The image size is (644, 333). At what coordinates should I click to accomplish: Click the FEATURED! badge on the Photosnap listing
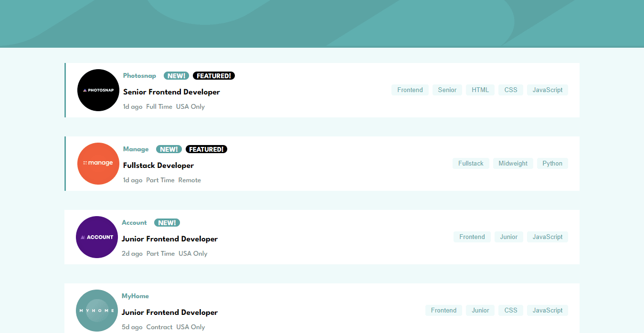[213, 75]
